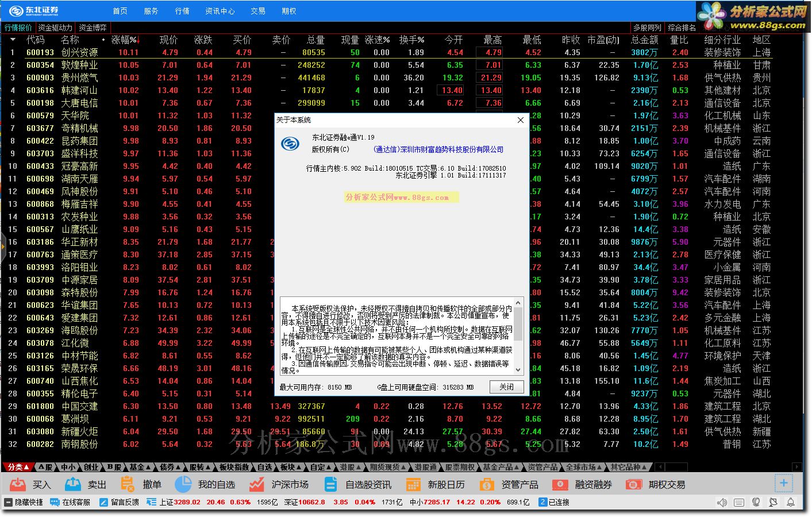The image size is (812, 517).
Task: Open 资管产品 bag icon
Action: [487, 484]
